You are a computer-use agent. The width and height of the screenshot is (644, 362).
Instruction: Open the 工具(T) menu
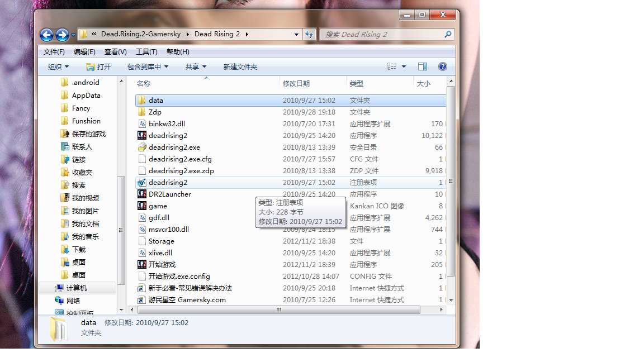coord(146,52)
